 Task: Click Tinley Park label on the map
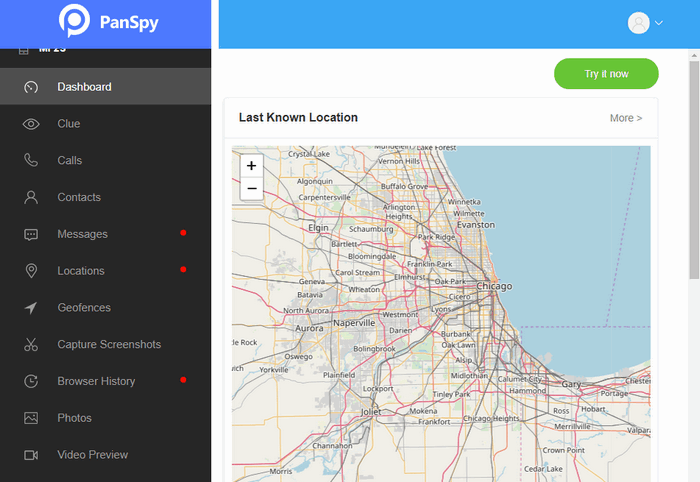(x=451, y=395)
